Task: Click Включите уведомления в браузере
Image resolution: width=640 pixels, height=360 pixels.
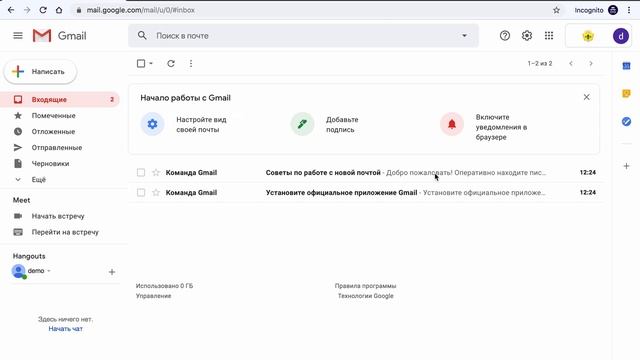Action: pos(501,127)
